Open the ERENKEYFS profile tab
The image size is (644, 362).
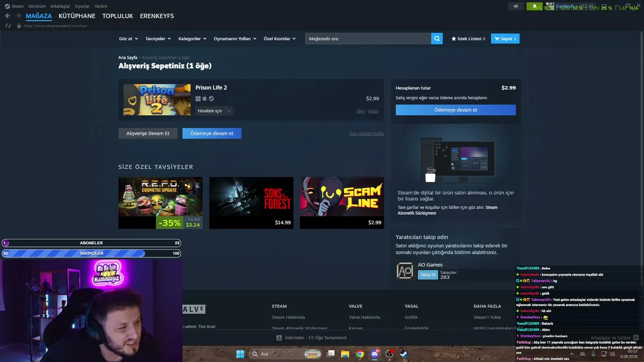coord(157,16)
